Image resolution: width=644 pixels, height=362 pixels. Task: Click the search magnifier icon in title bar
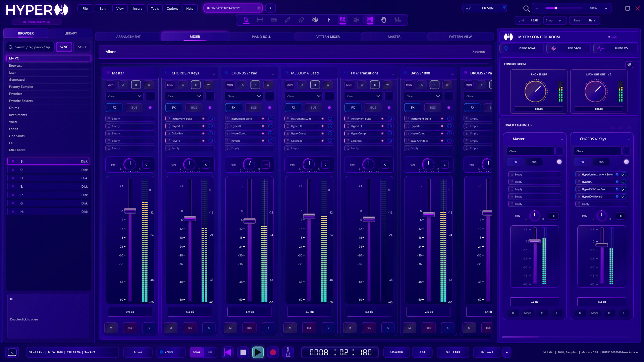[x=526, y=8]
